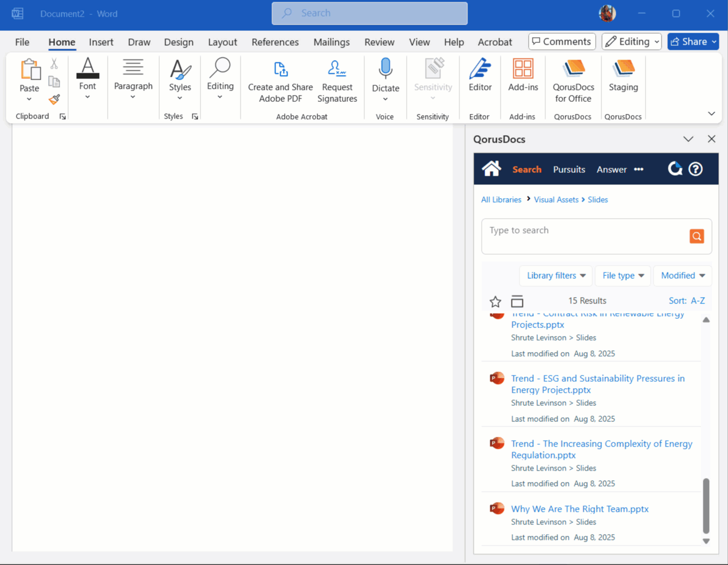Click the orange magnifier search icon
This screenshot has width=728, height=565.
[x=696, y=236]
